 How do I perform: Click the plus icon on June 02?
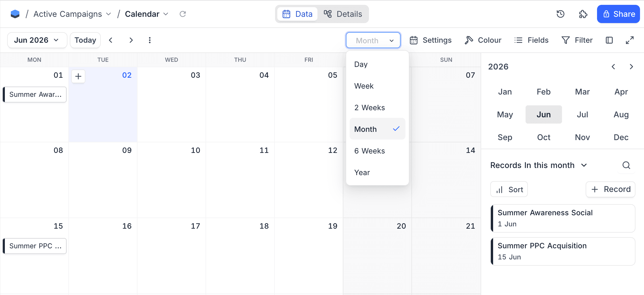pos(78,76)
